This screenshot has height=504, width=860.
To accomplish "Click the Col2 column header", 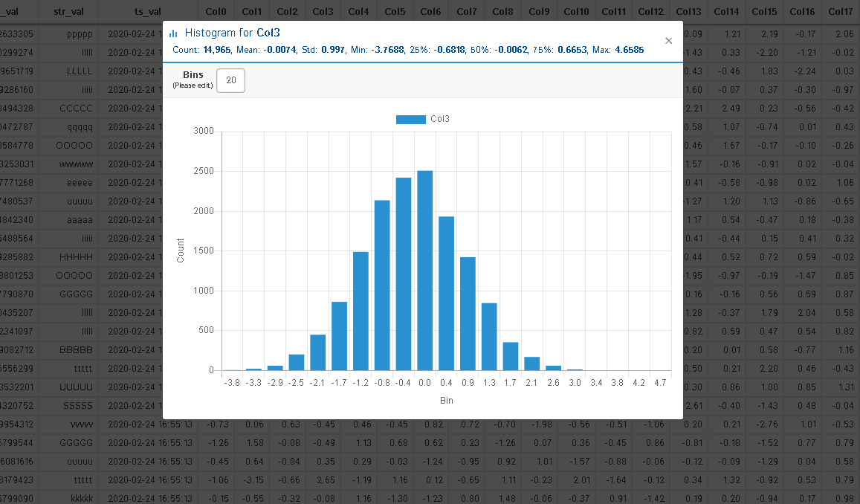I will [288, 11].
